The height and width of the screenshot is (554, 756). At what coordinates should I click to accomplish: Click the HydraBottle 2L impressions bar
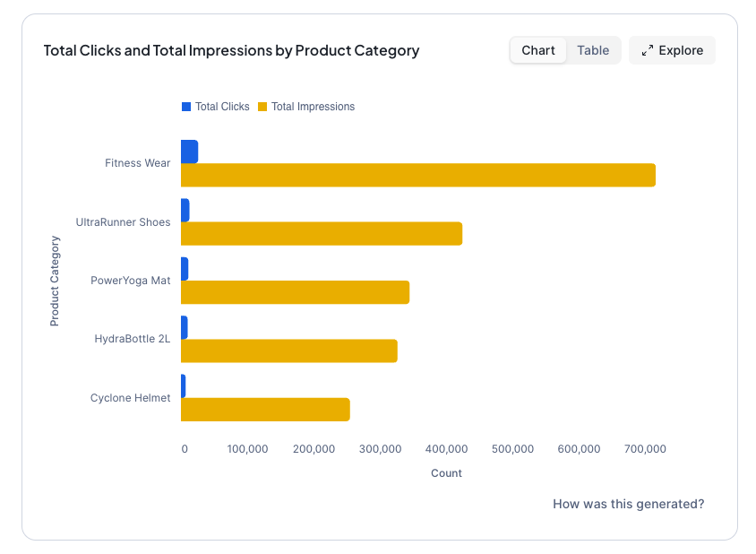tap(287, 351)
